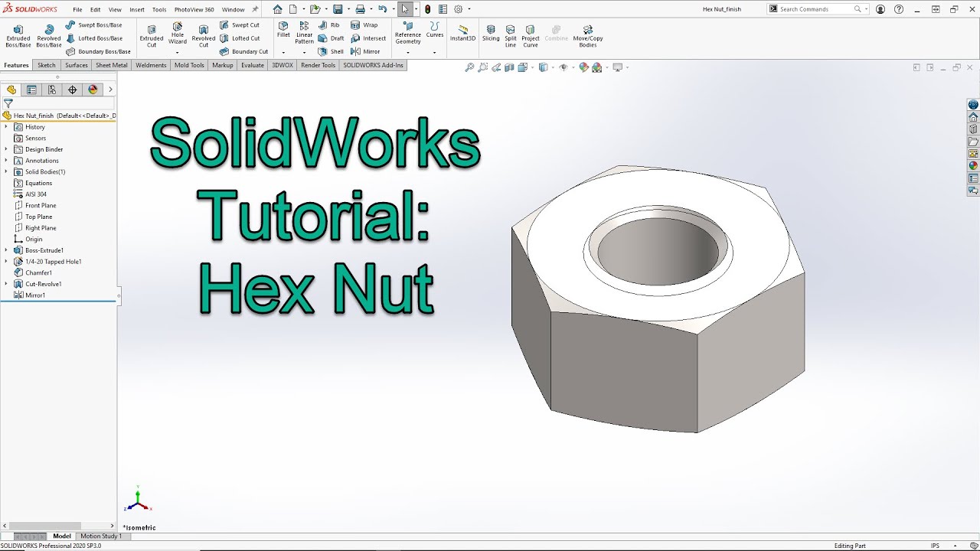Toggle Instant3D mode

[462, 33]
